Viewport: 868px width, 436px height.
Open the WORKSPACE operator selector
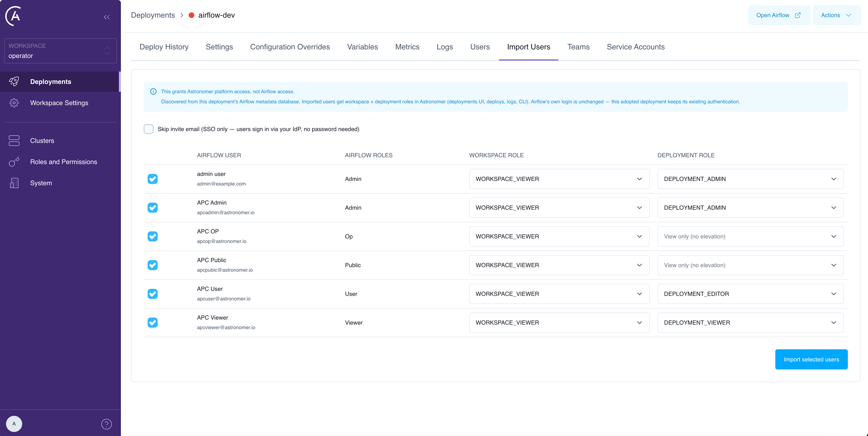(x=60, y=51)
